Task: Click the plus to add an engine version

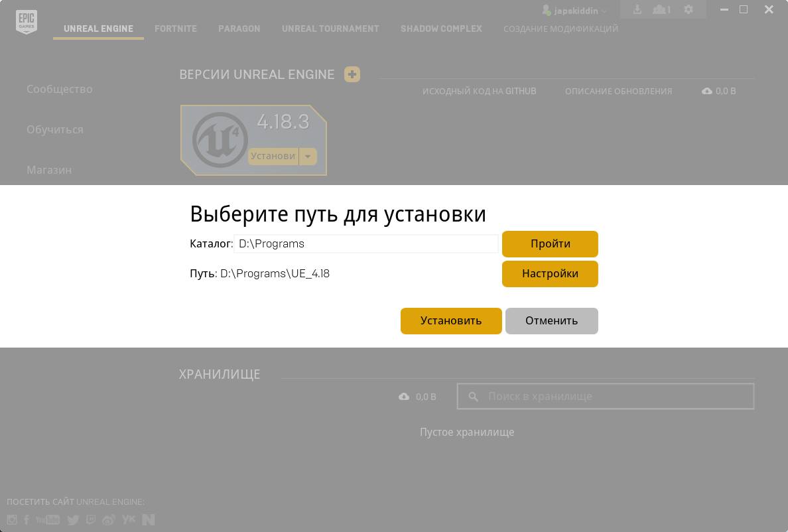Action: [352, 74]
